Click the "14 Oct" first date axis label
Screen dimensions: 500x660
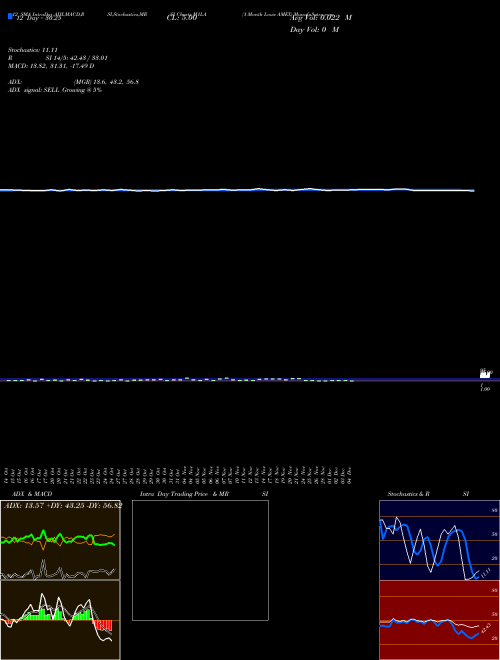pos(7,475)
